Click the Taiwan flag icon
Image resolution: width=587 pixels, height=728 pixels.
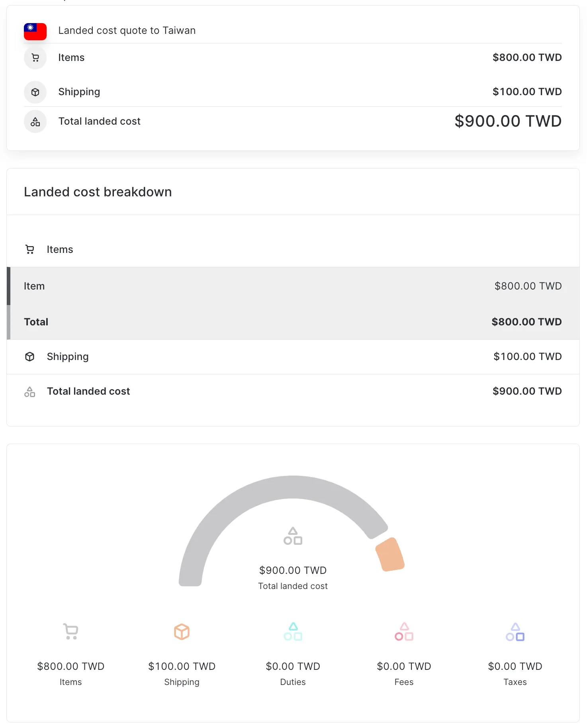[35, 31]
